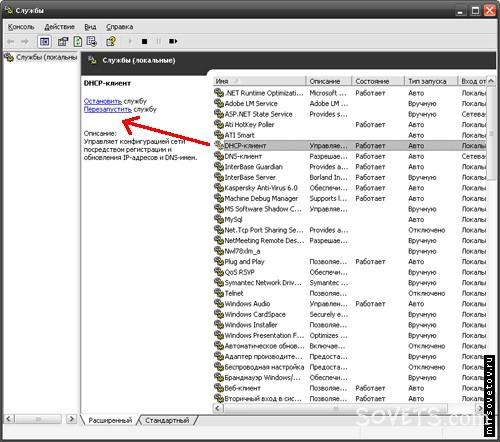Click the Start service play icon
Screen dimensions: 500x442
pos(130,41)
